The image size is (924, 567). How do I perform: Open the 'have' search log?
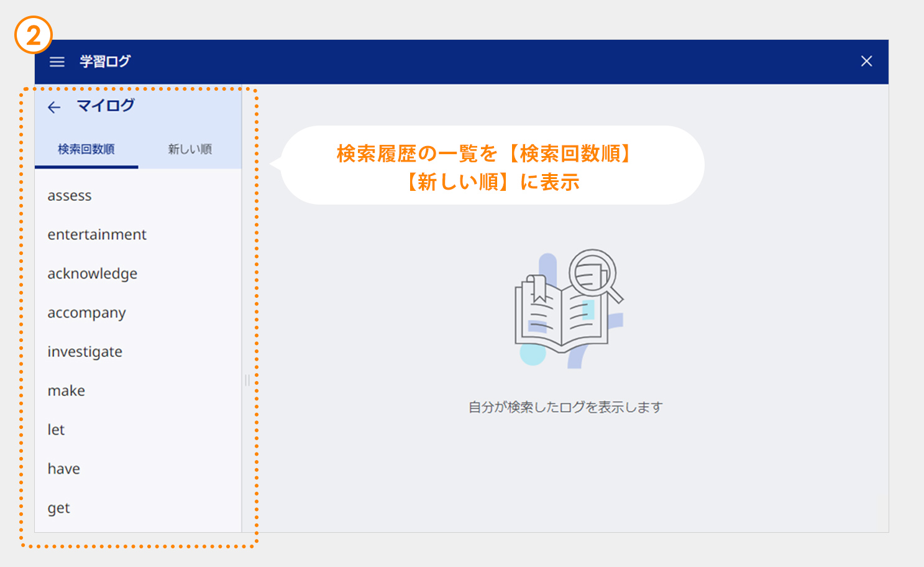64,469
